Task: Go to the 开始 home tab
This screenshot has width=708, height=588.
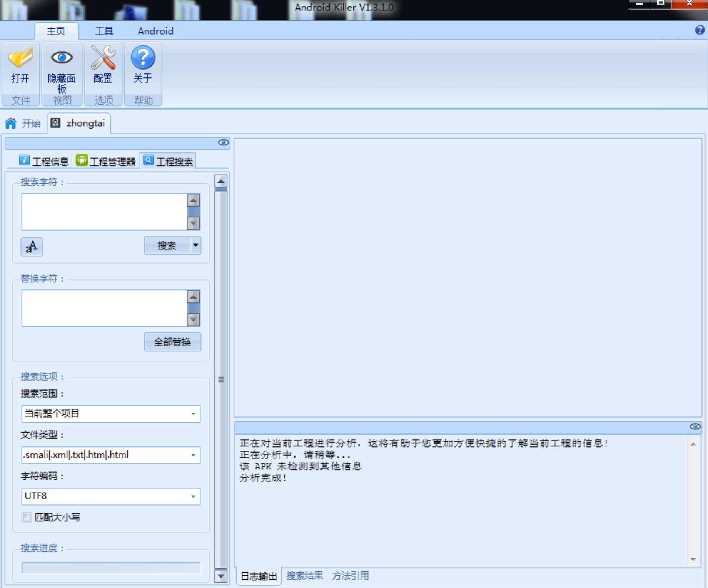Action: tap(23, 124)
